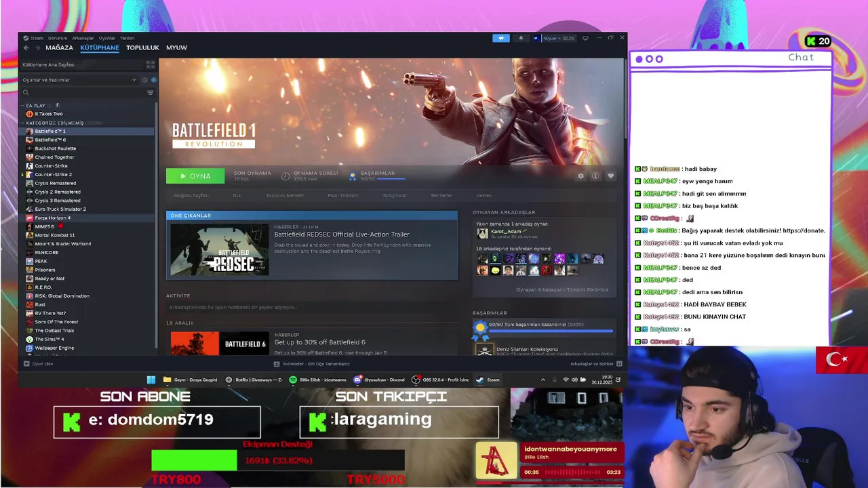Open the Oyunlar ve Yazılımlar dropdown

[79, 80]
